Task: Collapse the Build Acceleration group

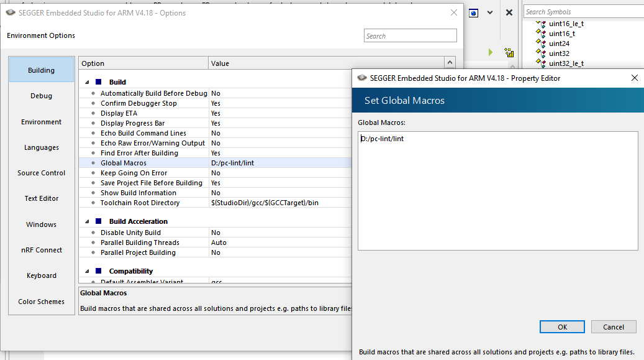Action: tap(87, 221)
